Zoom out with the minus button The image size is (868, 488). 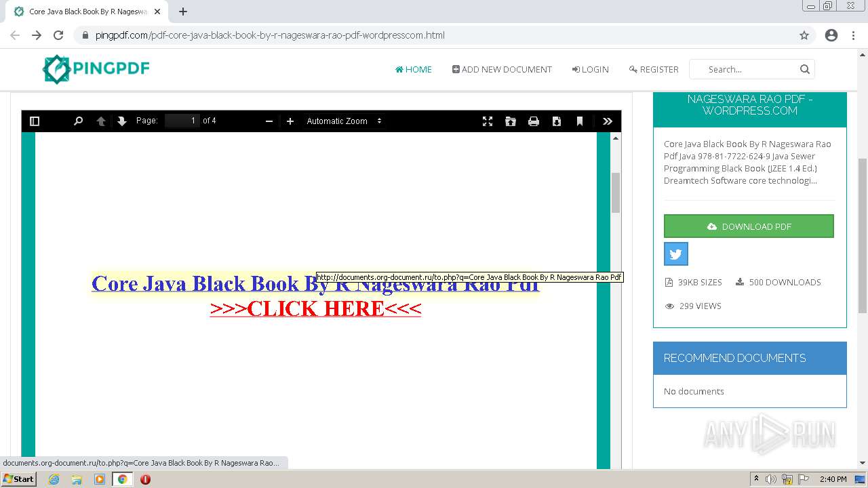[x=269, y=121]
